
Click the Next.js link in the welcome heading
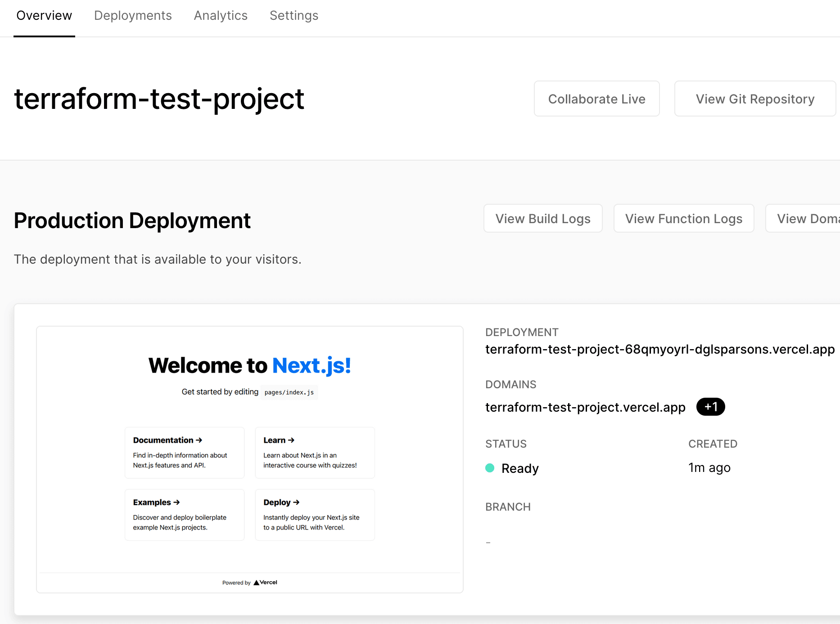(311, 365)
